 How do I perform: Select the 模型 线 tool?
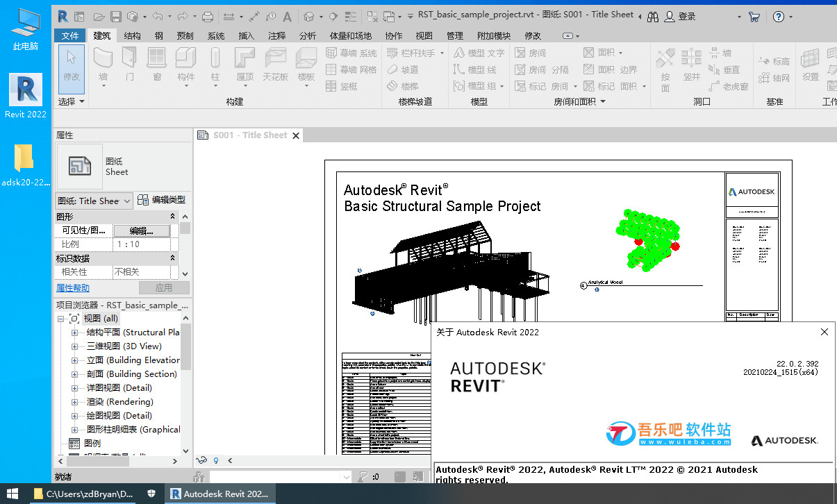[x=475, y=69]
